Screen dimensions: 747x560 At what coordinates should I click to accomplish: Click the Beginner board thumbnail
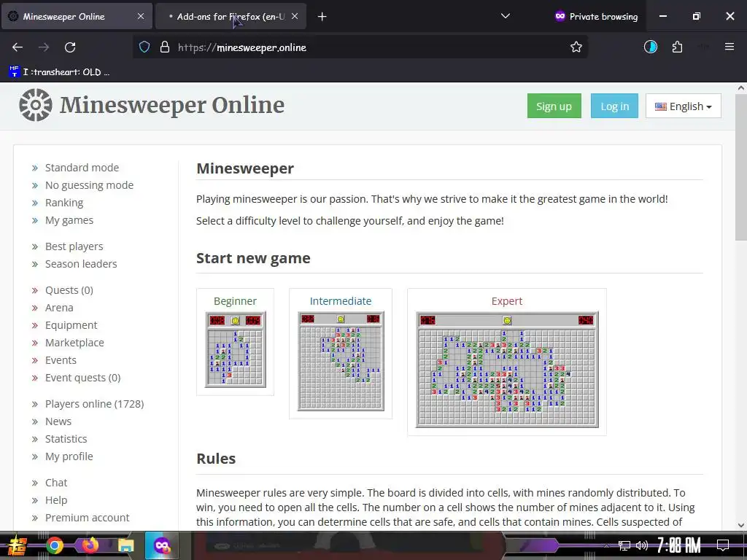pyautogui.click(x=236, y=349)
